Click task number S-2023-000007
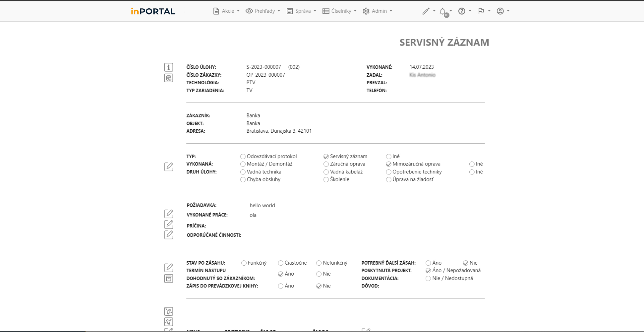This screenshot has width=644, height=332. point(264,67)
